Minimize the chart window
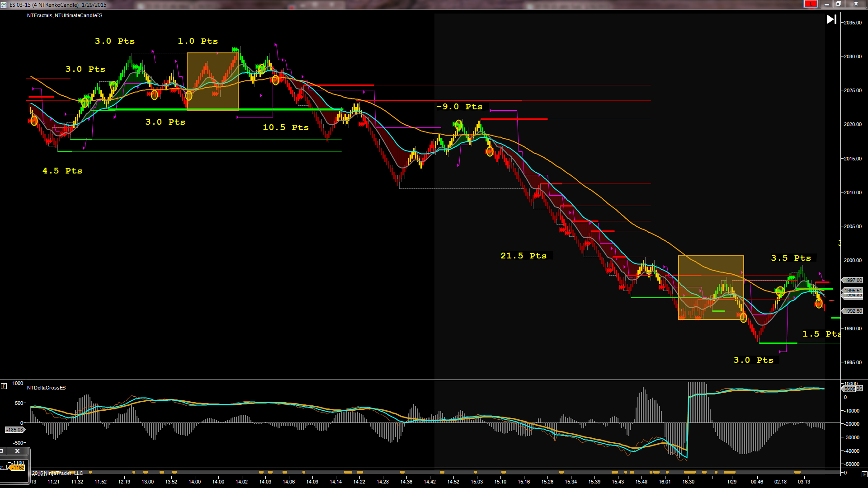Screen dimensions: 868x488 point(827,4)
